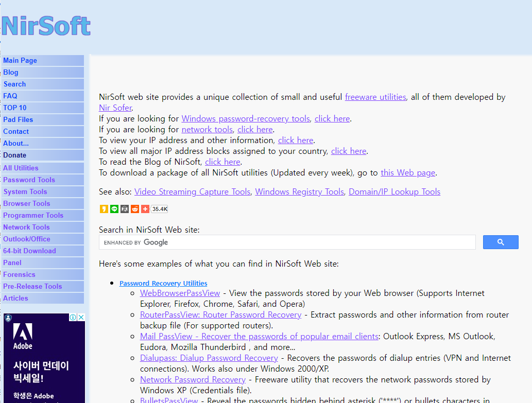
Task: Select Search in the sidebar menu
Action: tap(43, 84)
